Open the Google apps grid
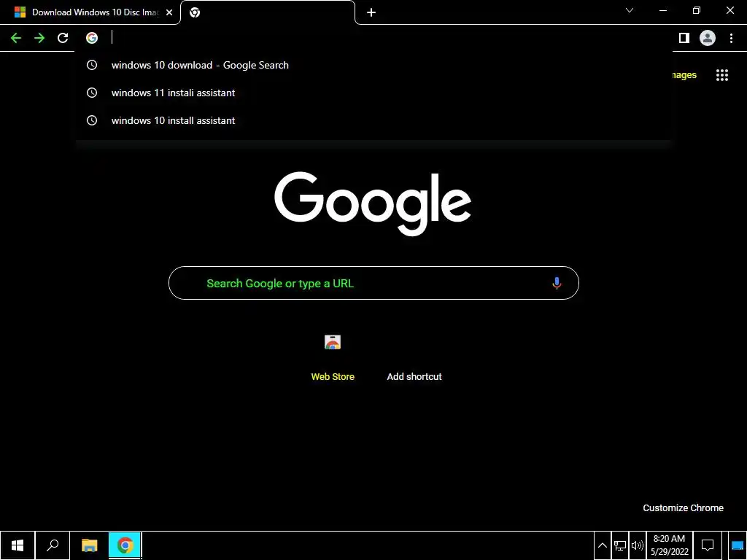This screenshot has height=560, width=747. point(722,75)
